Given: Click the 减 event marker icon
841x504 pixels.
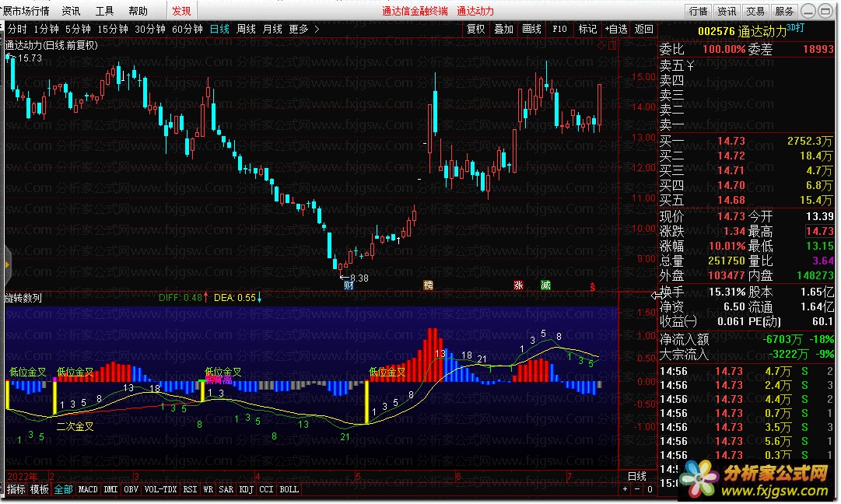Looking at the screenshot, I should pos(545,285).
